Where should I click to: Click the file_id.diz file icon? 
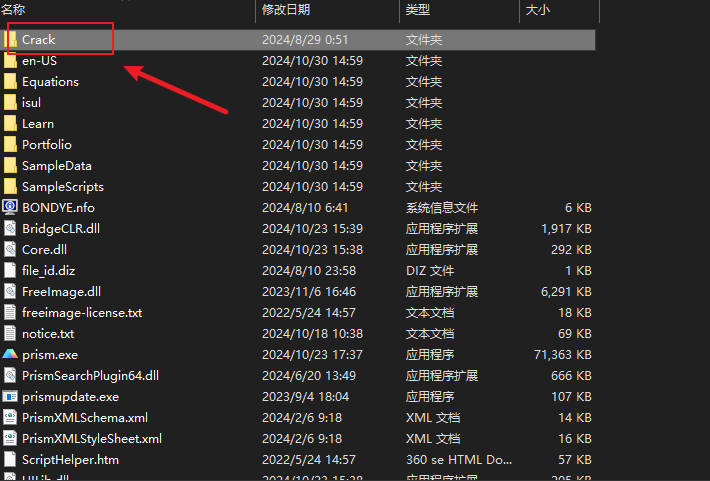point(10,271)
